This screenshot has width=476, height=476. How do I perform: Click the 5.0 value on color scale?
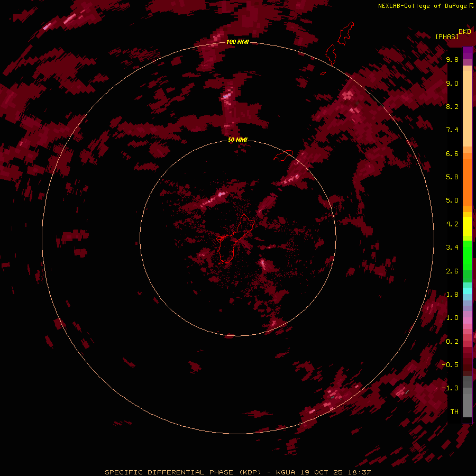452,200
